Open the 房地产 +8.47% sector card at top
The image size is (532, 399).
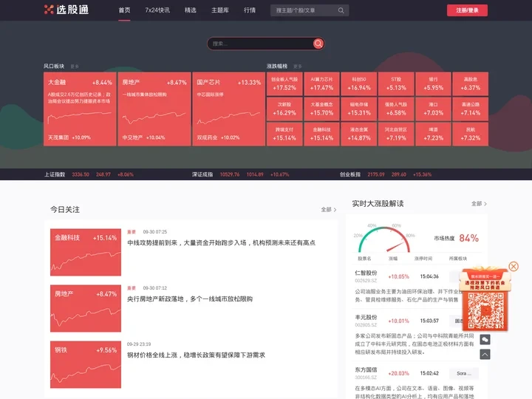click(154, 109)
